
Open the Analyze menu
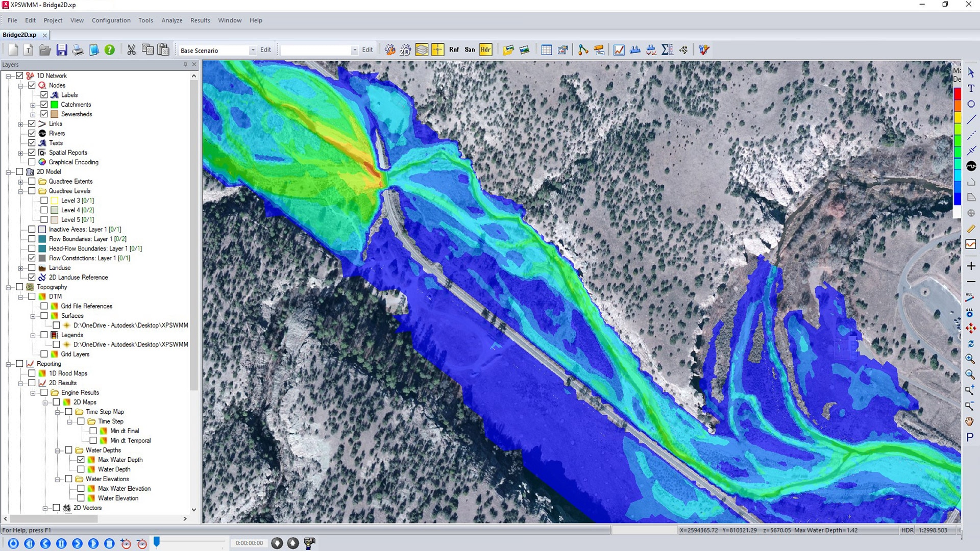click(172, 20)
